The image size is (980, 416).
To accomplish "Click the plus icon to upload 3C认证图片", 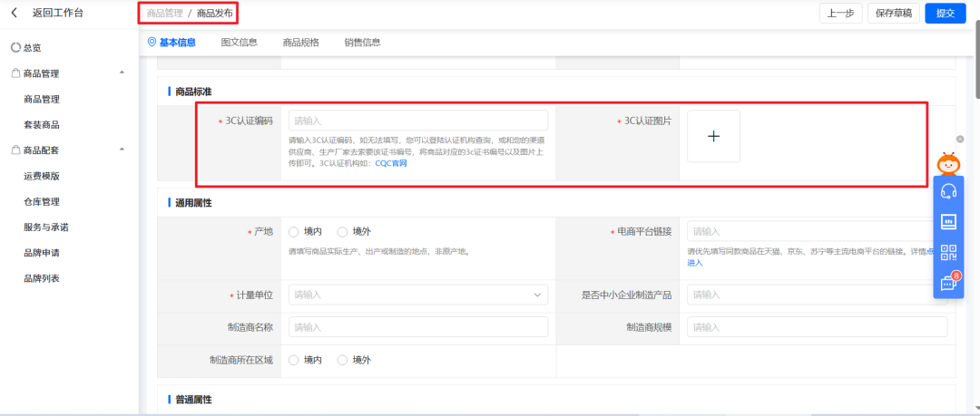I will (x=713, y=136).
